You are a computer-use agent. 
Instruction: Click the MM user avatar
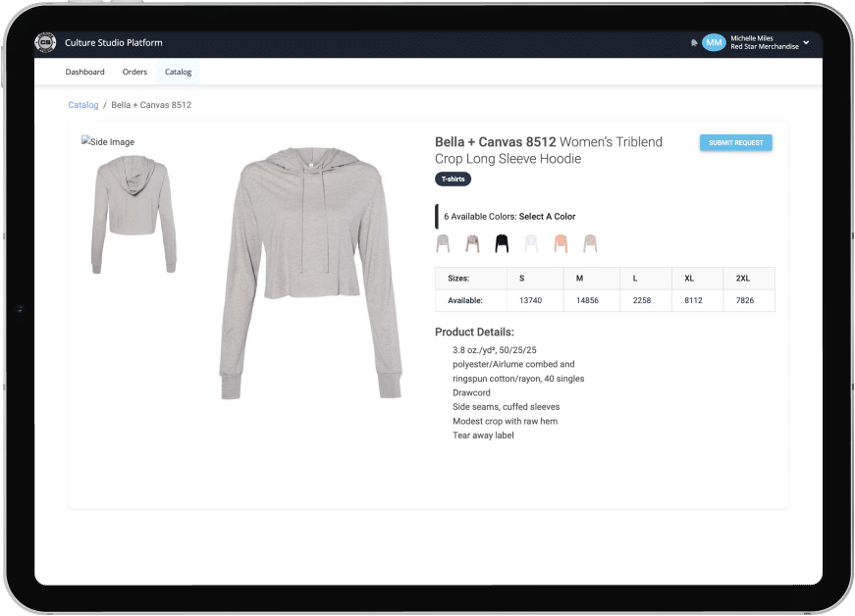coord(714,43)
